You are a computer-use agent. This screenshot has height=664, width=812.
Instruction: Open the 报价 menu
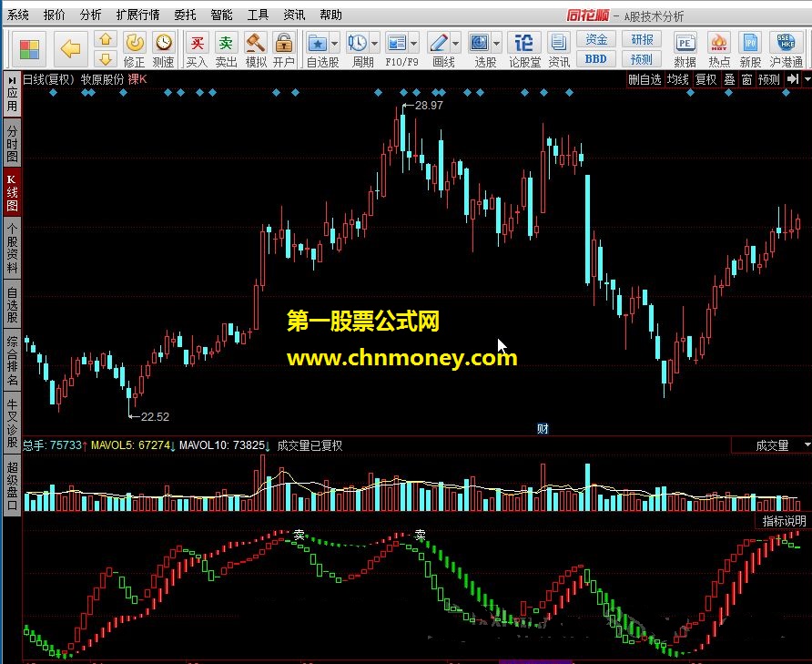(54, 15)
